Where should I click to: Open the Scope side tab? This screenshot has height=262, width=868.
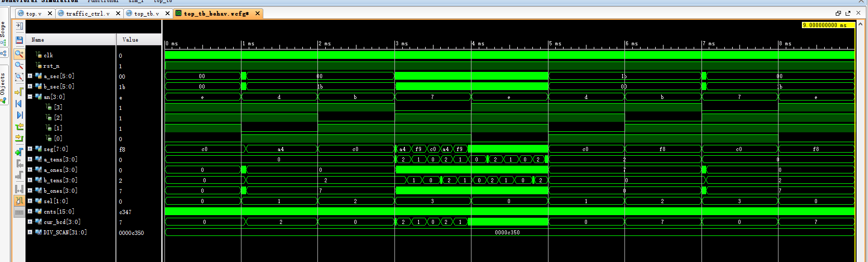[3, 33]
